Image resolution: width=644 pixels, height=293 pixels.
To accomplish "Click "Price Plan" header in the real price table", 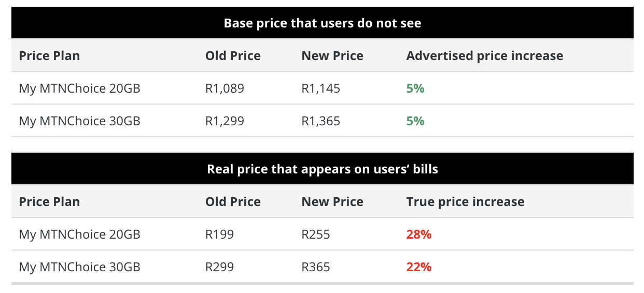I will click(x=49, y=202).
